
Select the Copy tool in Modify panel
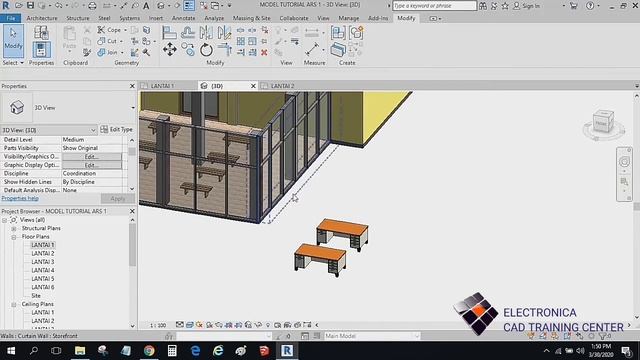(188, 50)
